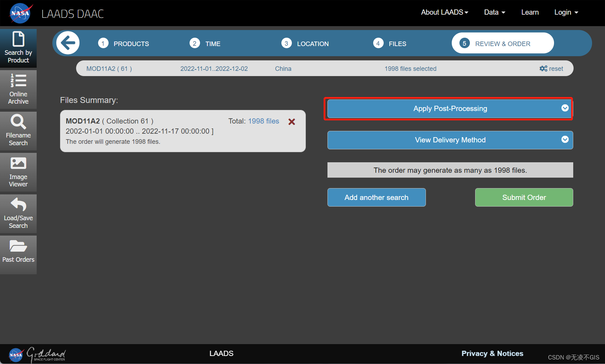Image resolution: width=605 pixels, height=364 pixels.
Task: Click the Submit Order button
Action: 524,197
